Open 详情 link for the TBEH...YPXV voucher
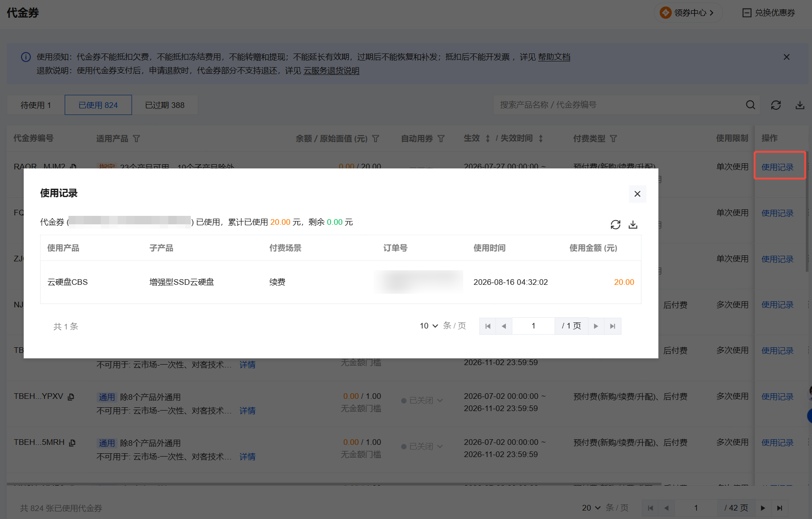This screenshot has width=812, height=519. tap(248, 411)
